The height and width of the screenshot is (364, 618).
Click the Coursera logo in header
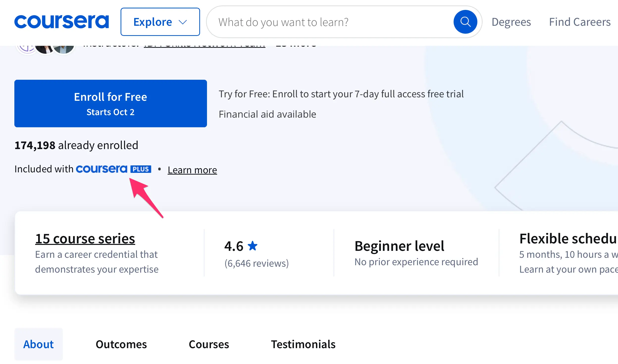[61, 22]
